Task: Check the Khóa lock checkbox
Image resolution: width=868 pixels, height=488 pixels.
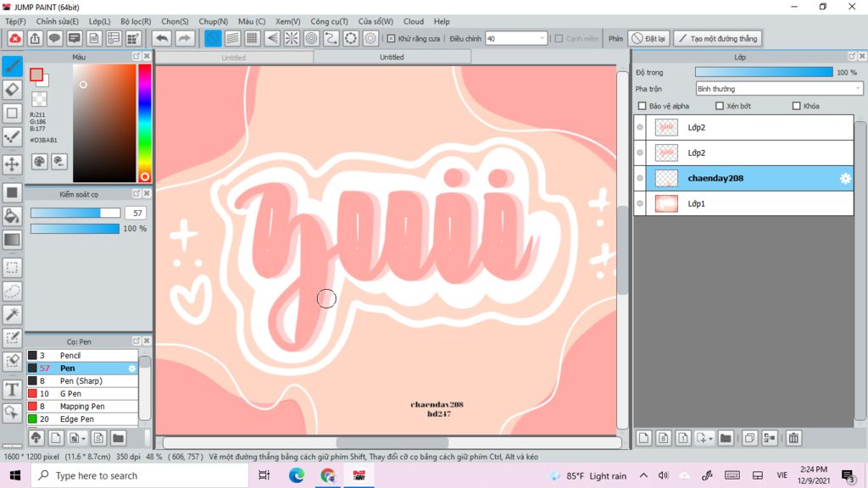Action: coord(796,106)
